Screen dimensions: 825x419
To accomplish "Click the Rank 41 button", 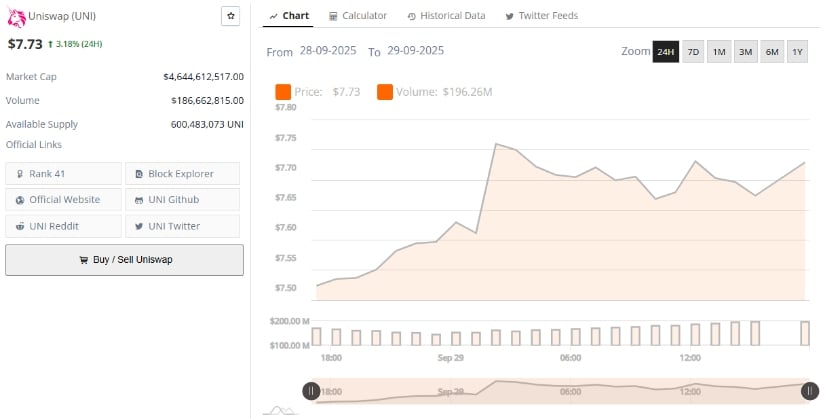I will pyautogui.click(x=63, y=174).
